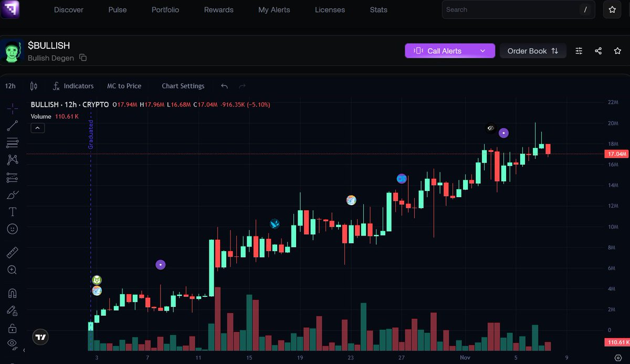This screenshot has width=630, height=364.
Task: Click the candlestick chart style icon
Action: 34,86
